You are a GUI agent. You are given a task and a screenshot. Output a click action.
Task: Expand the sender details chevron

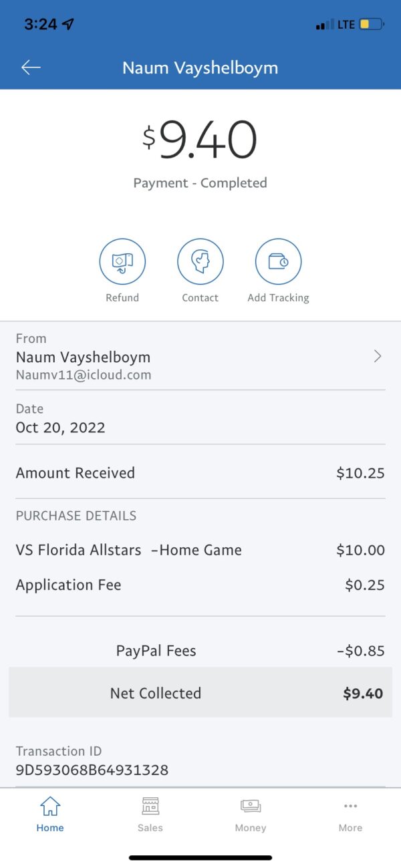[x=378, y=356]
